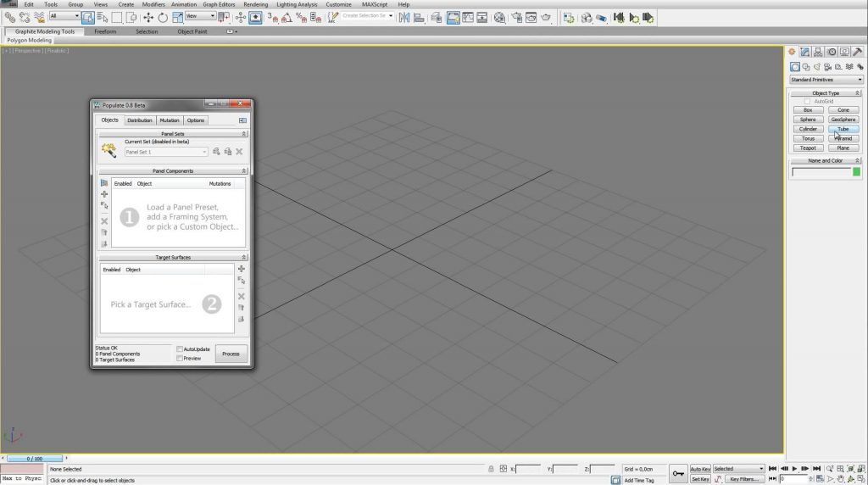This screenshot has height=485, width=868.
Task: Switch to the Distribution tab
Action: click(139, 120)
